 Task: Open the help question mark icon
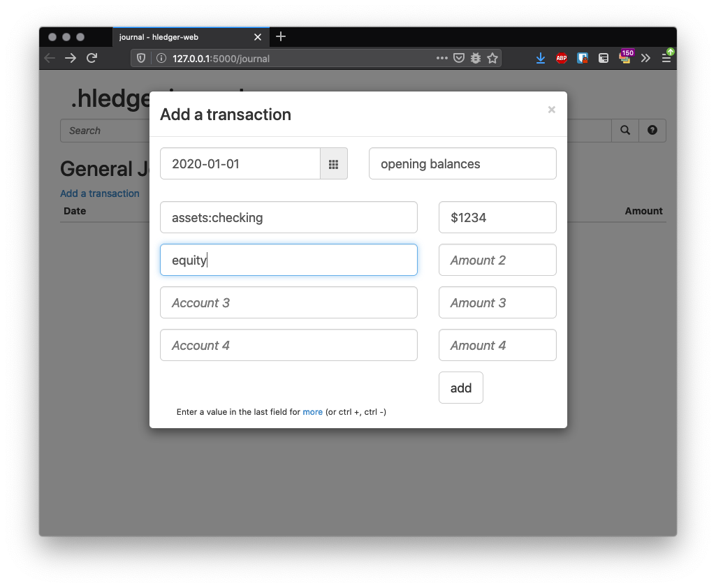[652, 131]
